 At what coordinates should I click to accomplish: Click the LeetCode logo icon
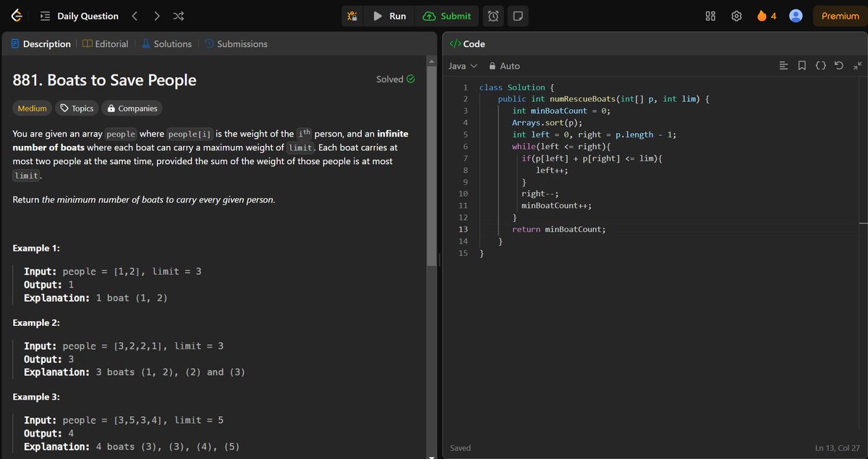16,16
